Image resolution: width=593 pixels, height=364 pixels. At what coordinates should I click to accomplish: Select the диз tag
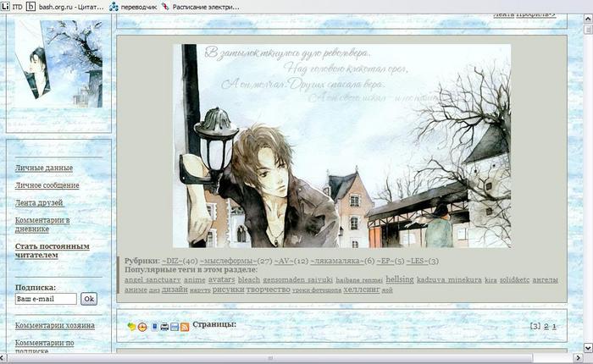click(x=154, y=290)
